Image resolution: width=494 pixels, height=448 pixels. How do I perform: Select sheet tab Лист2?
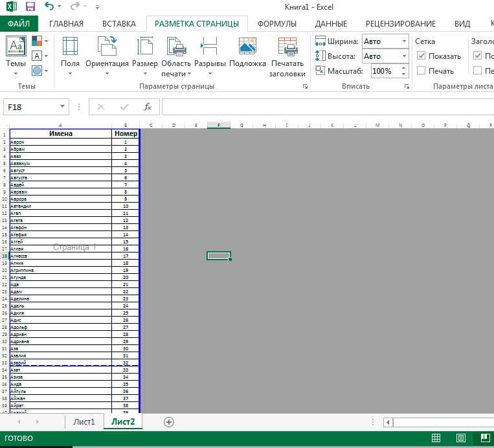click(123, 421)
